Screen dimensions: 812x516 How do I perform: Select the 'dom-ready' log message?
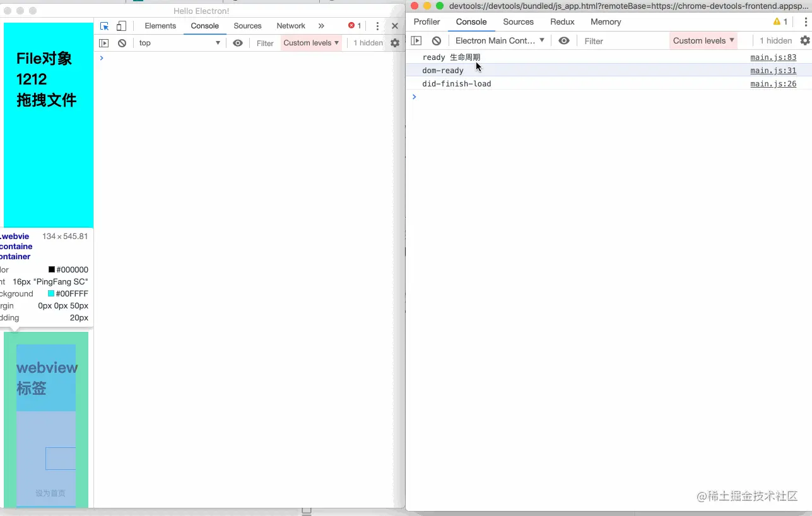click(x=443, y=71)
